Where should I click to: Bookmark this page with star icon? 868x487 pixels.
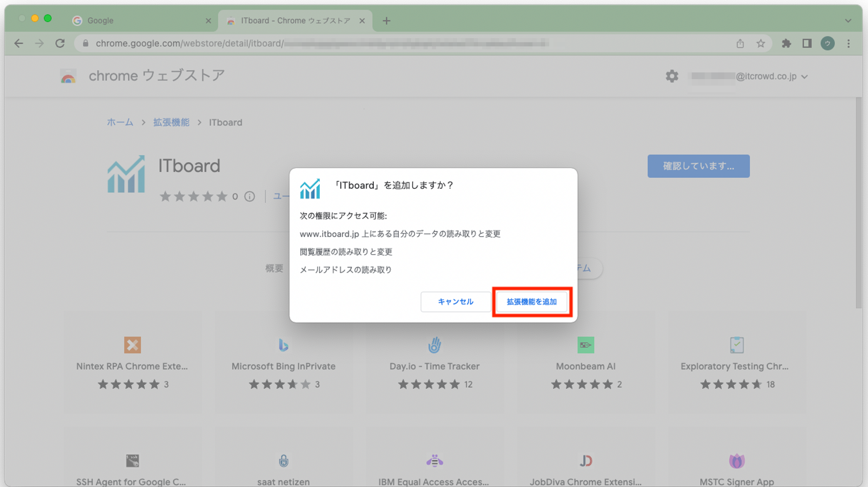761,43
